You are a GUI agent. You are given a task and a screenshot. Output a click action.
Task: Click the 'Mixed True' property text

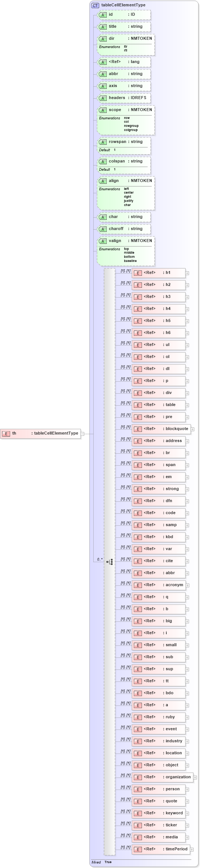coord(101,862)
